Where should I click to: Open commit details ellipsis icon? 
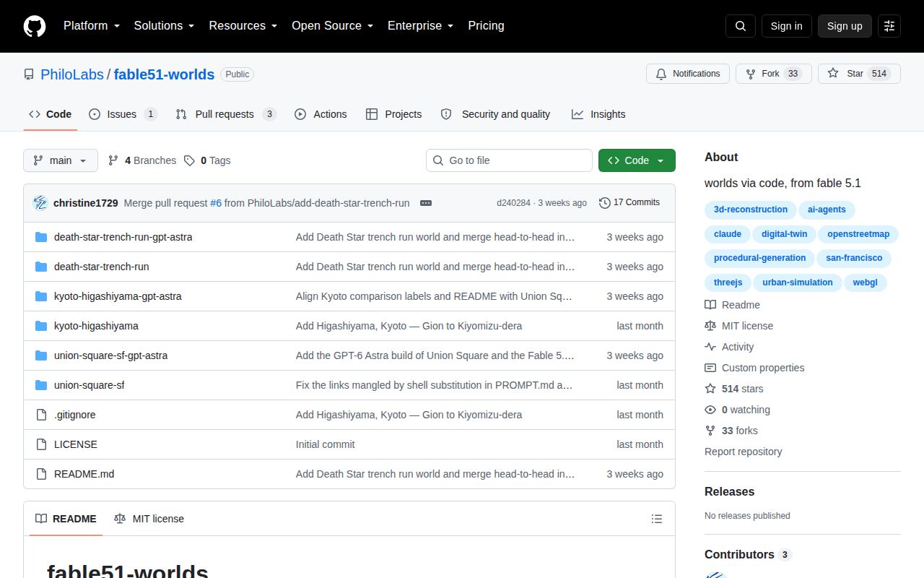click(x=426, y=203)
